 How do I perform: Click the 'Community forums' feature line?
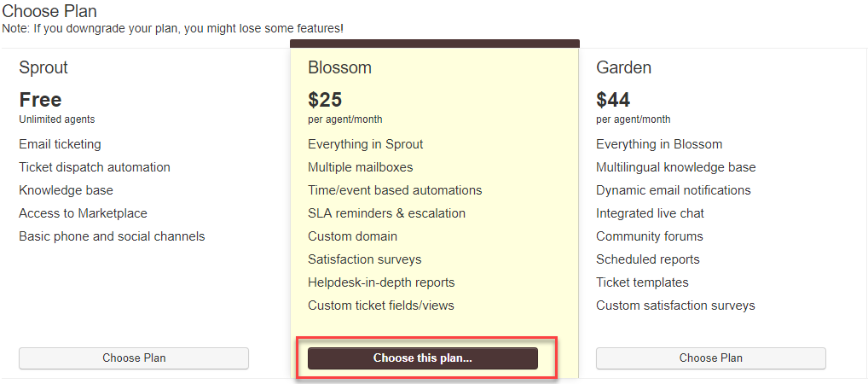point(650,236)
